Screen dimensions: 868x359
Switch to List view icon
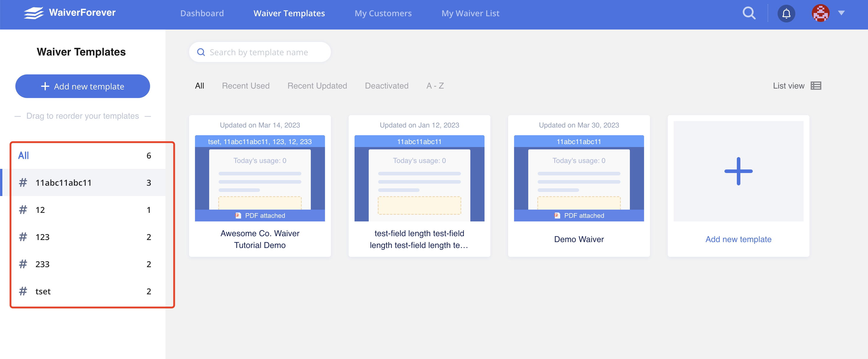point(815,86)
